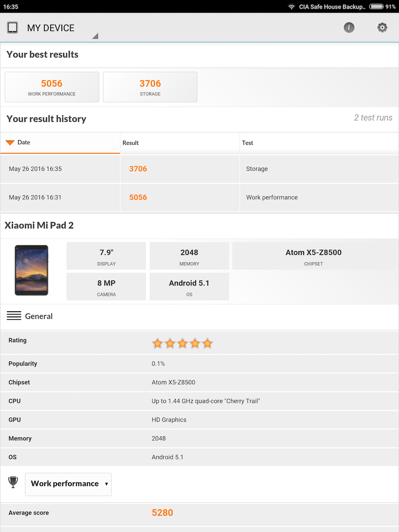Tap the tablet device icon
399x532 pixels.
click(13, 28)
